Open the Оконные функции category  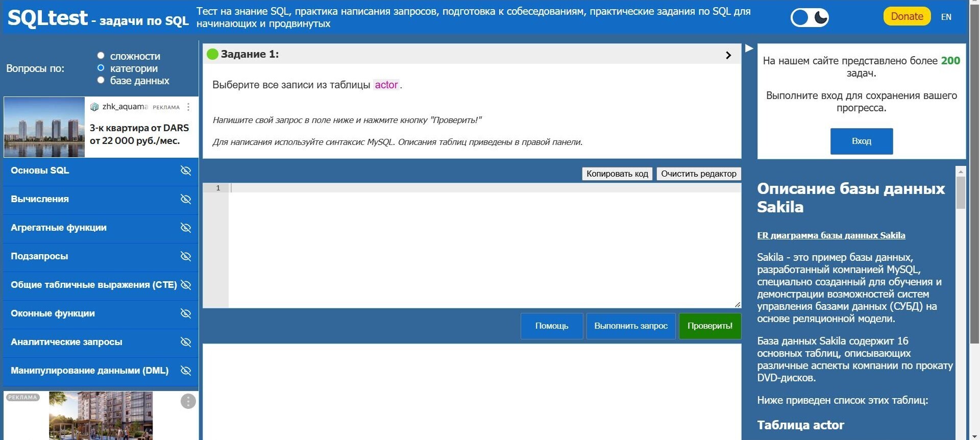pyautogui.click(x=53, y=313)
